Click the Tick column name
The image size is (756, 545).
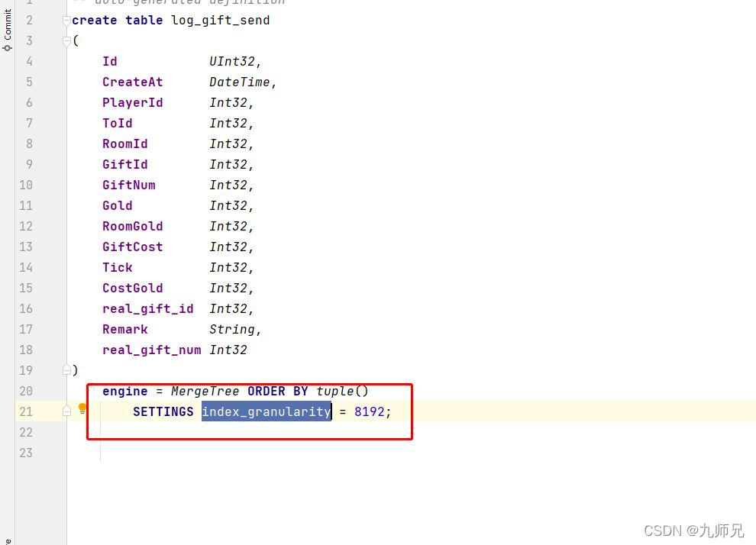117,267
